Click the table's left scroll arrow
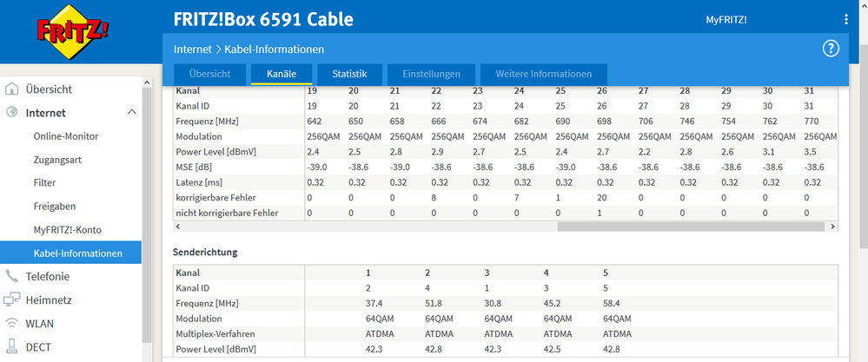The width and height of the screenshot is (868, 362). [x=179, y=226]
